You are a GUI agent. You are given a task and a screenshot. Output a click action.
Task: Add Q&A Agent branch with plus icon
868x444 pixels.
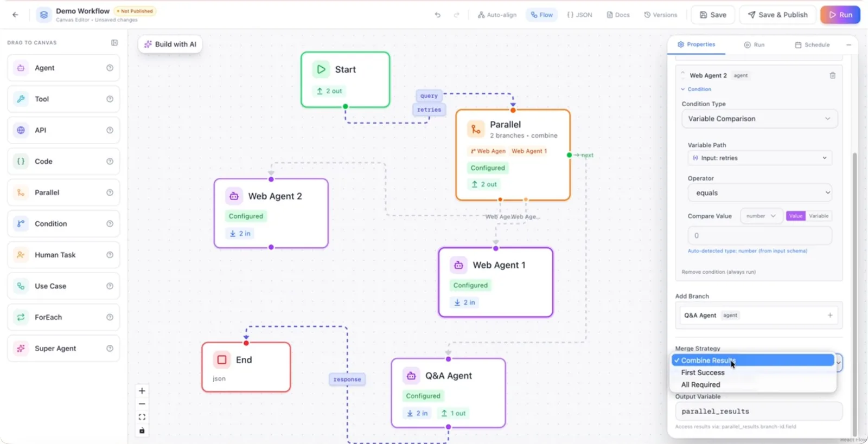[x=830, y=315]
